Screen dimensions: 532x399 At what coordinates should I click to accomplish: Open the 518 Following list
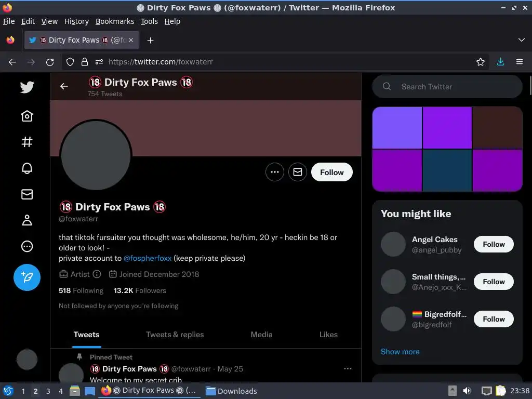click(x=81, y=290)
